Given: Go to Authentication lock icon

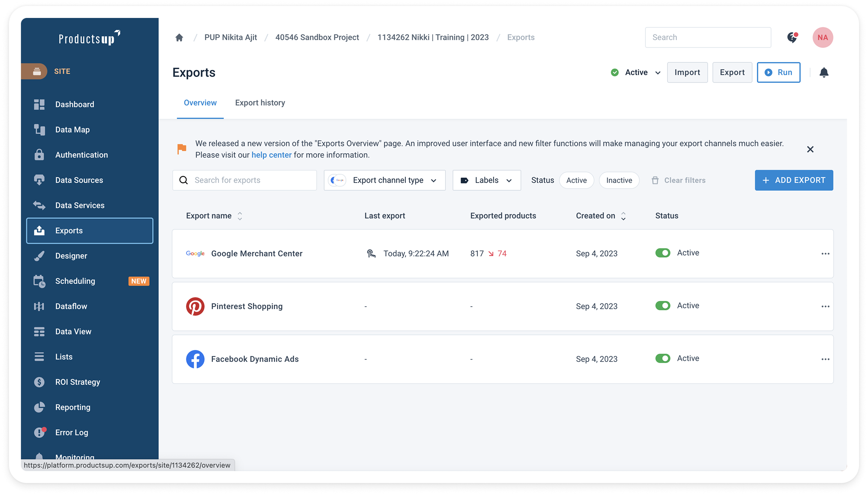Looking at the screenshot, I should pos(39,155).
